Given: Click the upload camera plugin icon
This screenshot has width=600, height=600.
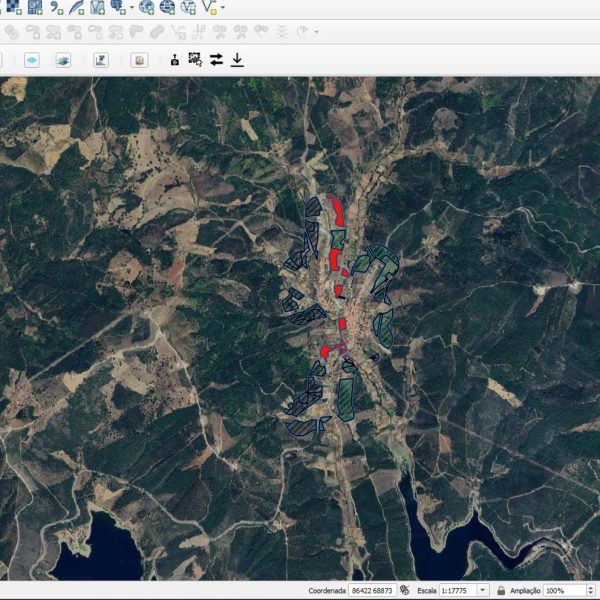Looking at the screenshot, I should [x=175, y=60].
